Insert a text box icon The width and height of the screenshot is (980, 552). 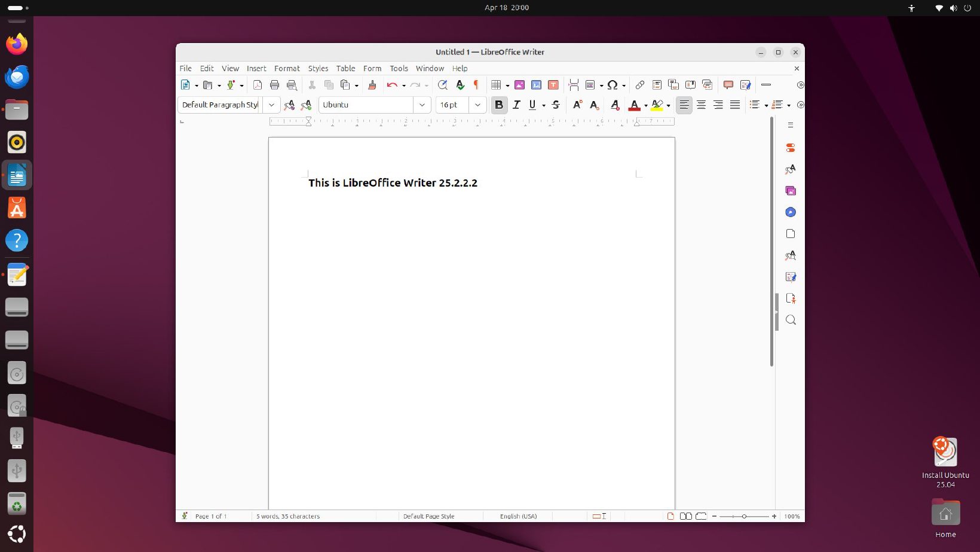click(553, 85)
